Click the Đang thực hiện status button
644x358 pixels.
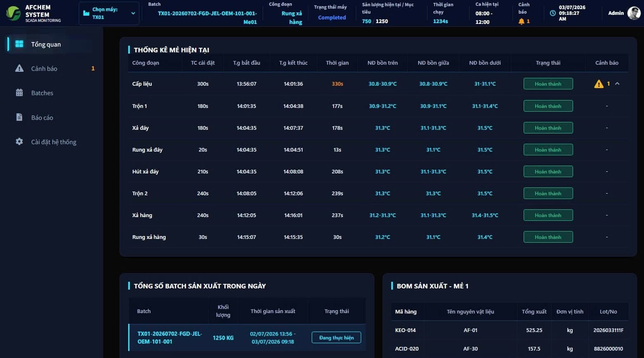(x=336, y=337)
